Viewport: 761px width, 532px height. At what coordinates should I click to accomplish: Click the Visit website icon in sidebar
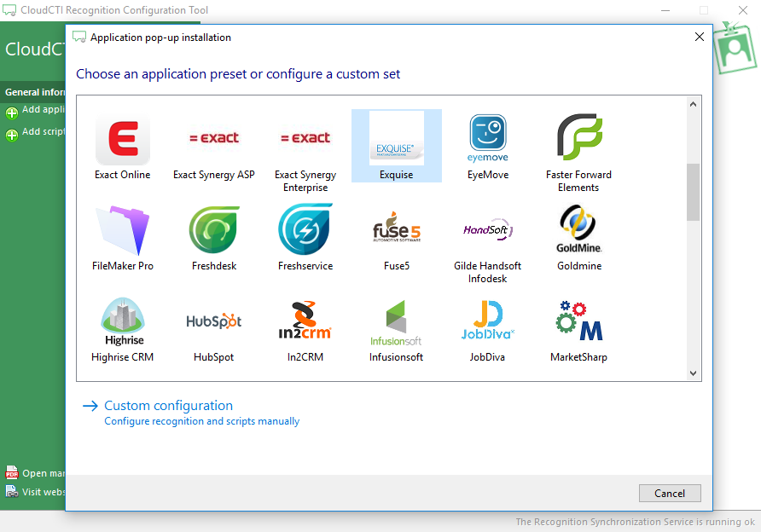[x=12, y=492]
